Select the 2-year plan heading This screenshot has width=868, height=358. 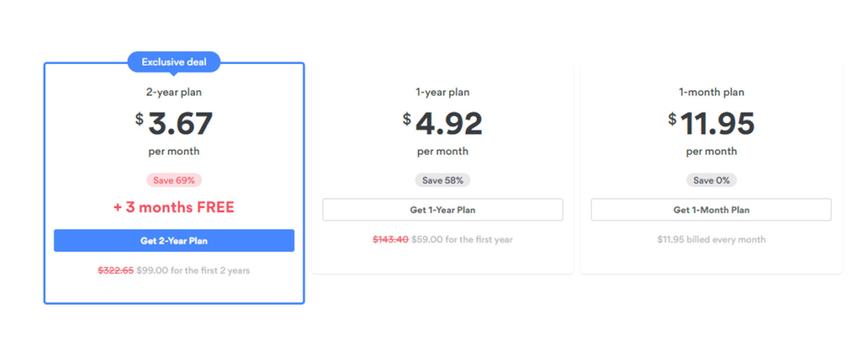tap(174, 92)
